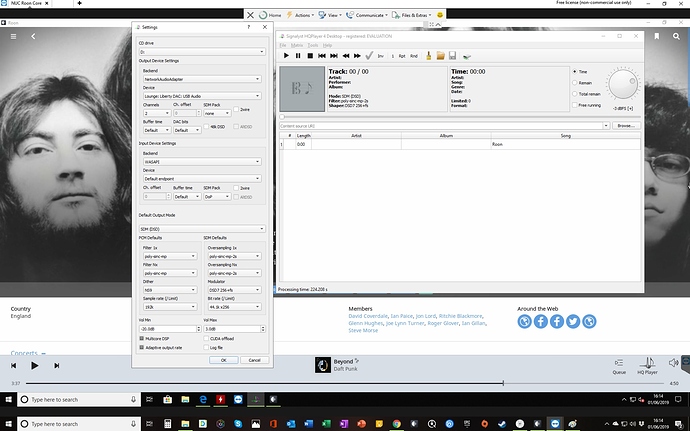Select Total remain radio button
Image resolution: width=690 pixels, height=431 pixels.
(575, 94)
